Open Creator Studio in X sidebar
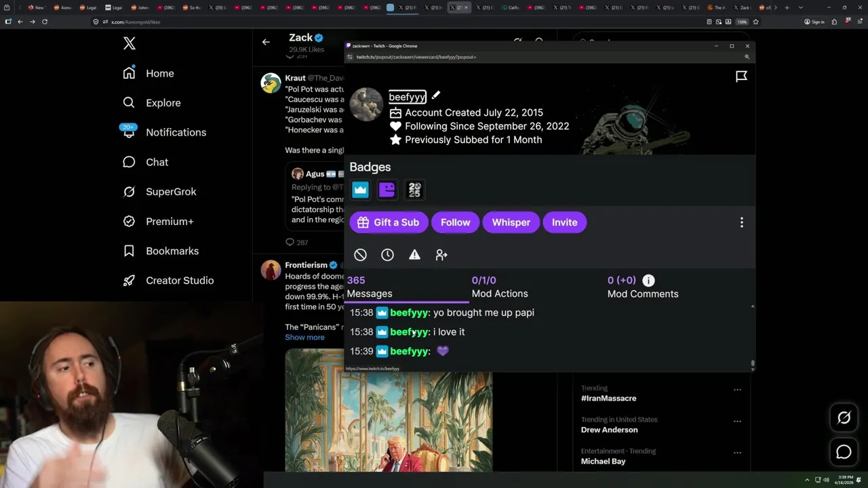The width and height of the screenshot is (868, 488). tap(168, 281)
